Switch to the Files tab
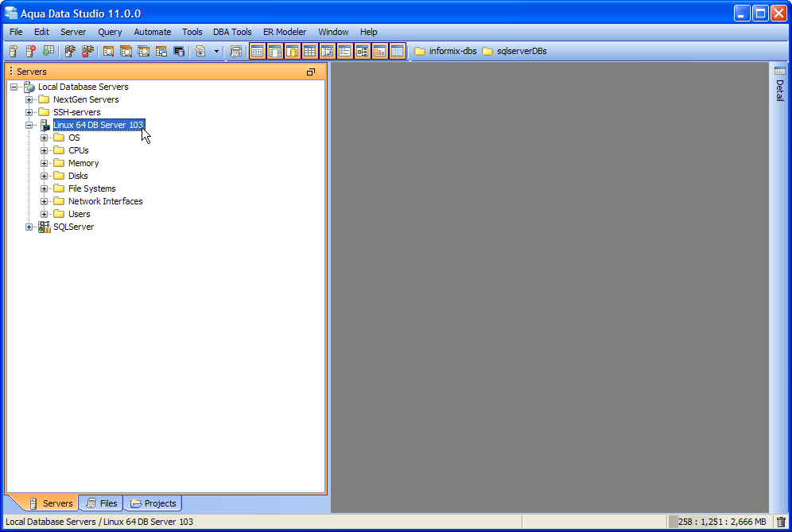 coord(102,503)
